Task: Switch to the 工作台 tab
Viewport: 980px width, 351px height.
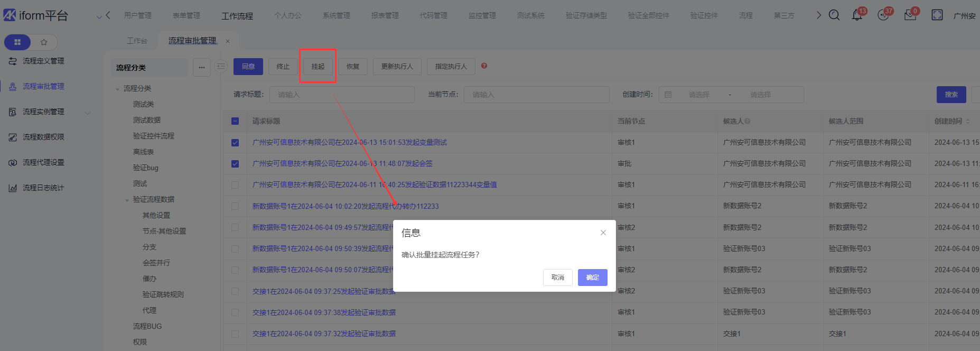Action: pyautogui.click(x=137, y=41)
